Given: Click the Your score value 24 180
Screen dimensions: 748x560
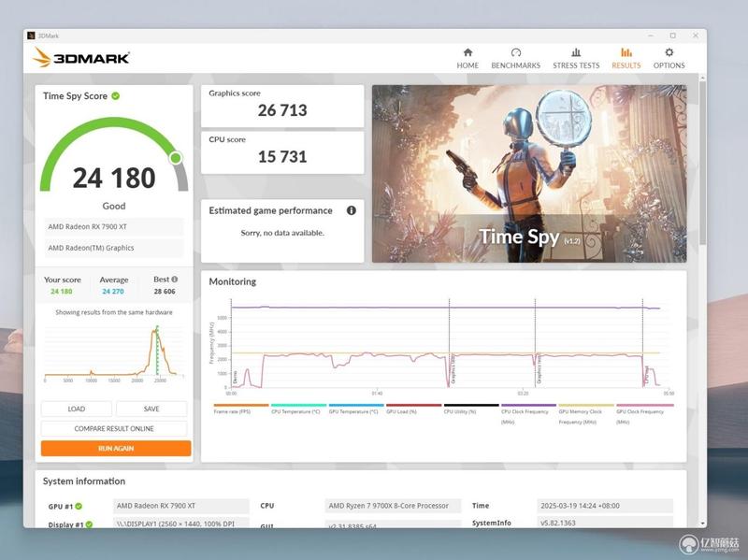Looking at the screenshot, I should [62, 291].
